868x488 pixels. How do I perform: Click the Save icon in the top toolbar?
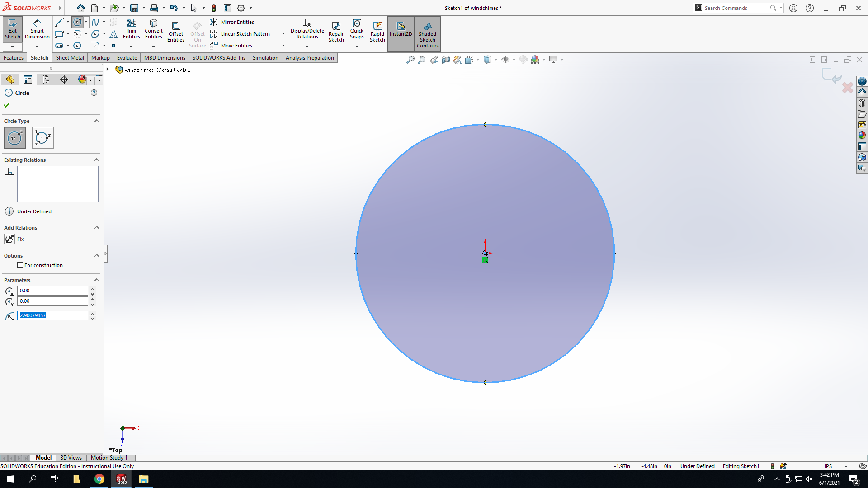(x=134, y=8)
